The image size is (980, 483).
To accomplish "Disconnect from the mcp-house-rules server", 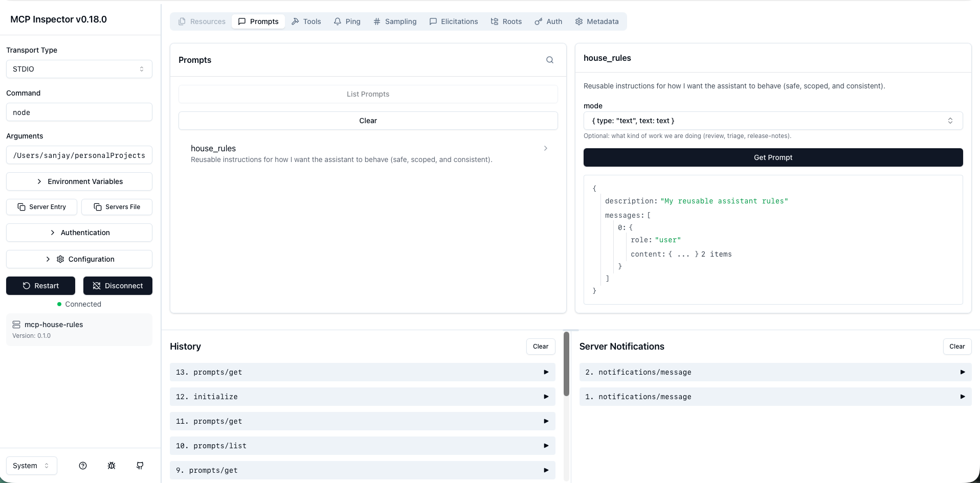I will coord(117,286).
